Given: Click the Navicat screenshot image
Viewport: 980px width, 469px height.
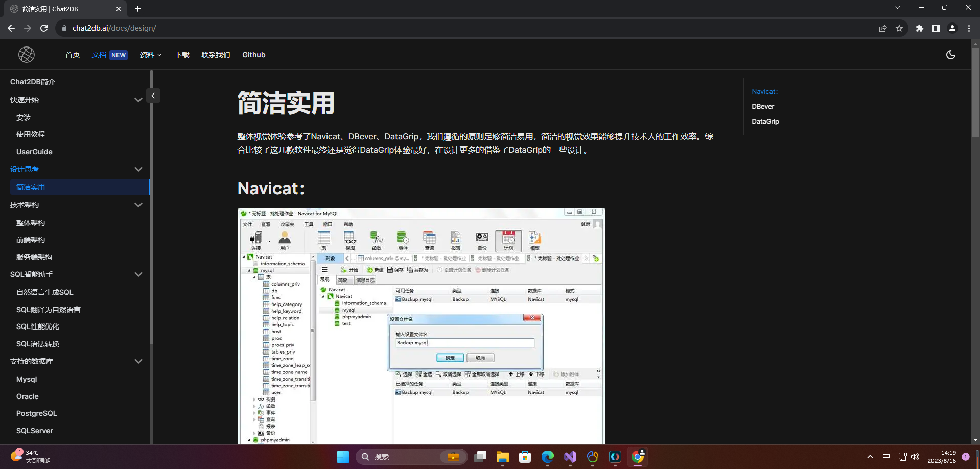Looking at the screenshot, I should click(422, 326).
